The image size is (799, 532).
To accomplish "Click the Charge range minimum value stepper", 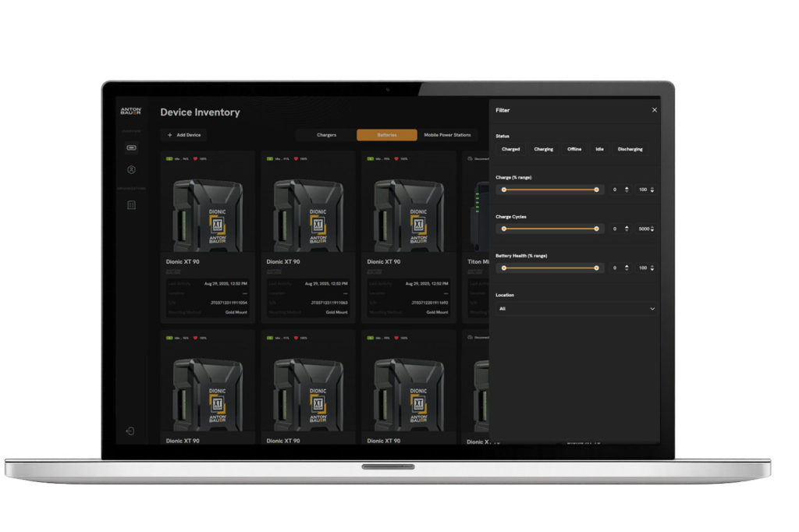I will [627, 190].
